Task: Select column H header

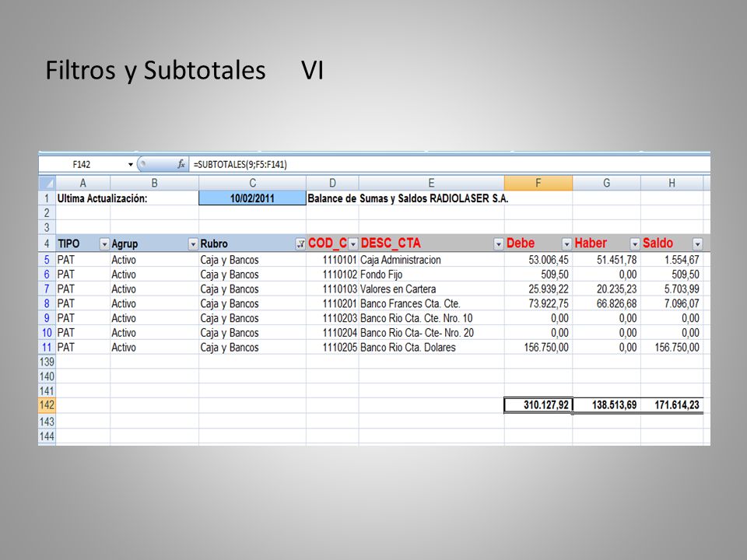Action: (x=672, y=183)
